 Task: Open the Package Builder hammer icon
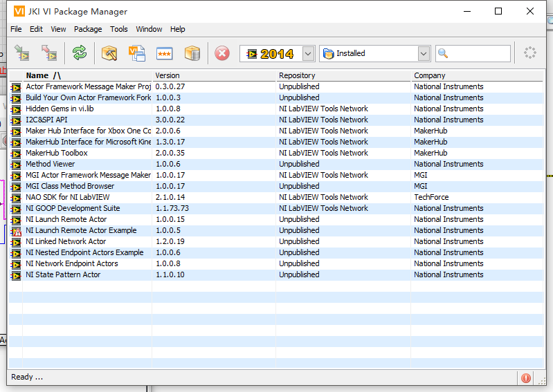tap(109, 53)
